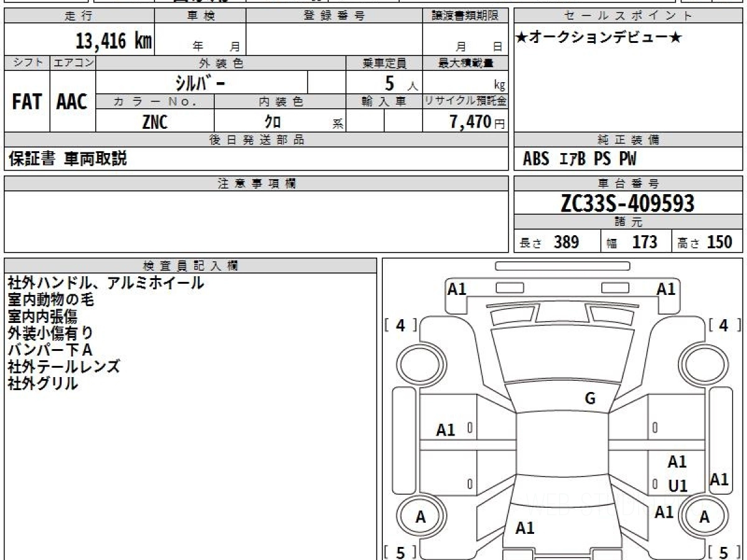Select the length value 長さ 389
The height and width of the screenshot is (560, 747).
click(550, 242)
